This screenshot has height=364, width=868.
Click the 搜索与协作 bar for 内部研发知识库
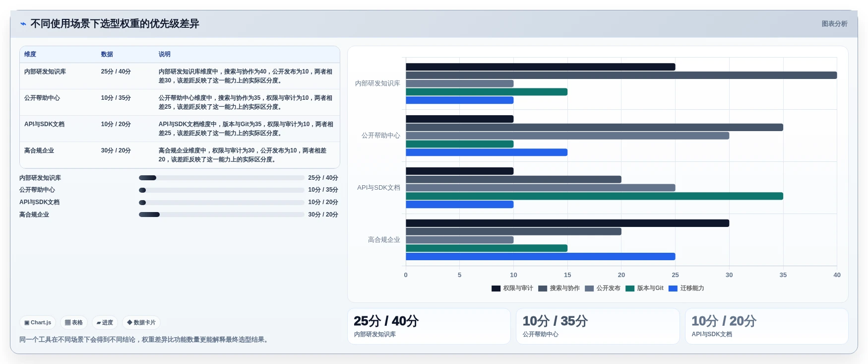[x=621, y=75]
